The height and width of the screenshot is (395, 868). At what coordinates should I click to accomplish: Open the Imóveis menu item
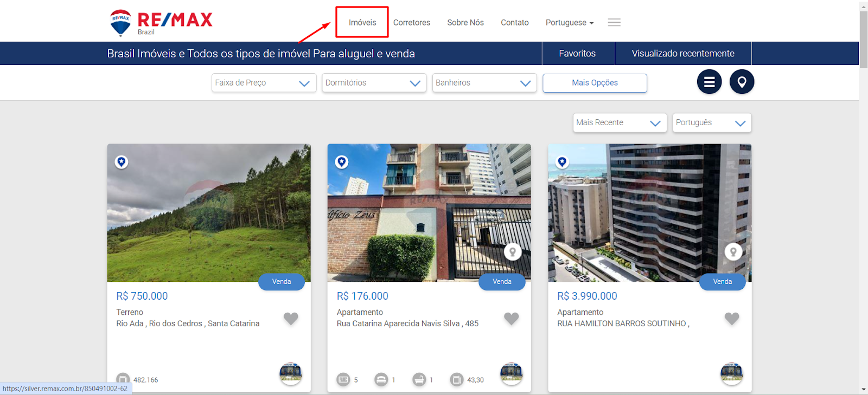[x=362, y=23]
